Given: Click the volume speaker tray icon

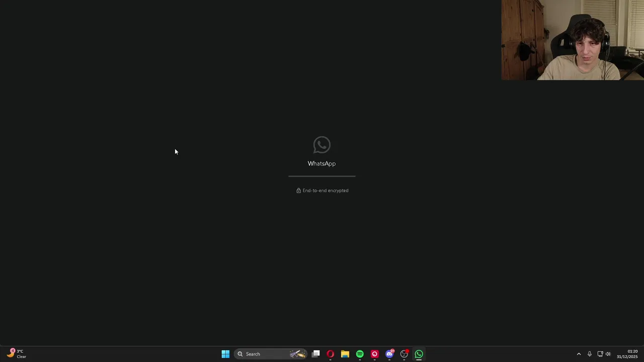Looking at the screenshot, I should tap(608, 354).
